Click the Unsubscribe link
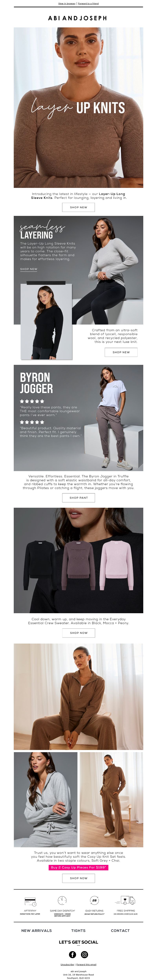This screenshot has height=980, width=157. coord(67,964)
